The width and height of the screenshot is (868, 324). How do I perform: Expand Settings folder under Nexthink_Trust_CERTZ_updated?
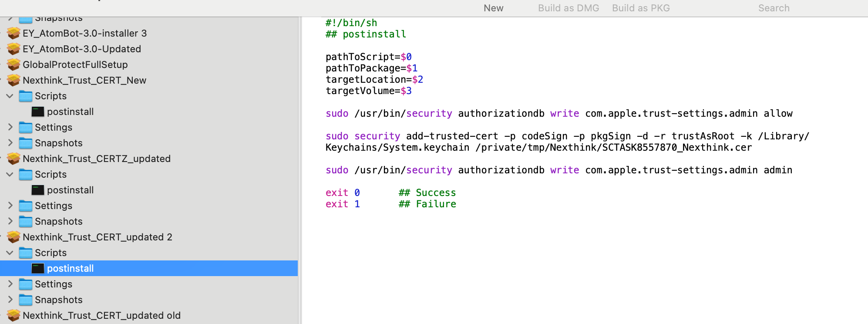click(10, 206)
